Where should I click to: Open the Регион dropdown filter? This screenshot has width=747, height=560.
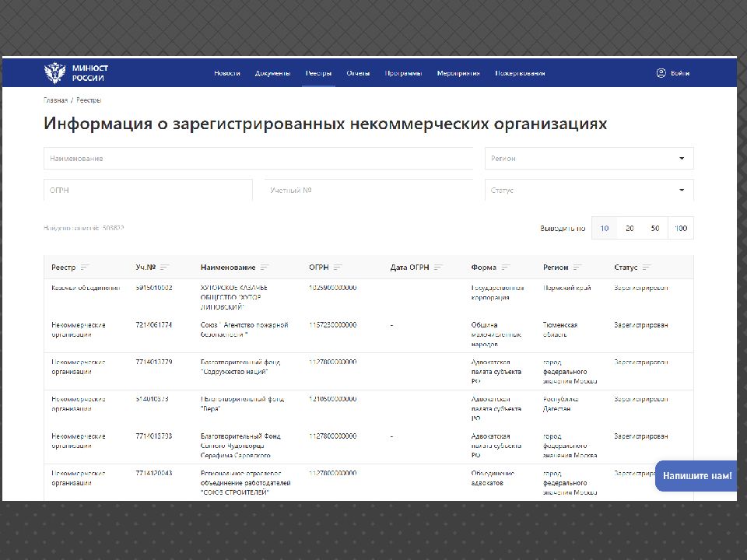tap(589, 158)
